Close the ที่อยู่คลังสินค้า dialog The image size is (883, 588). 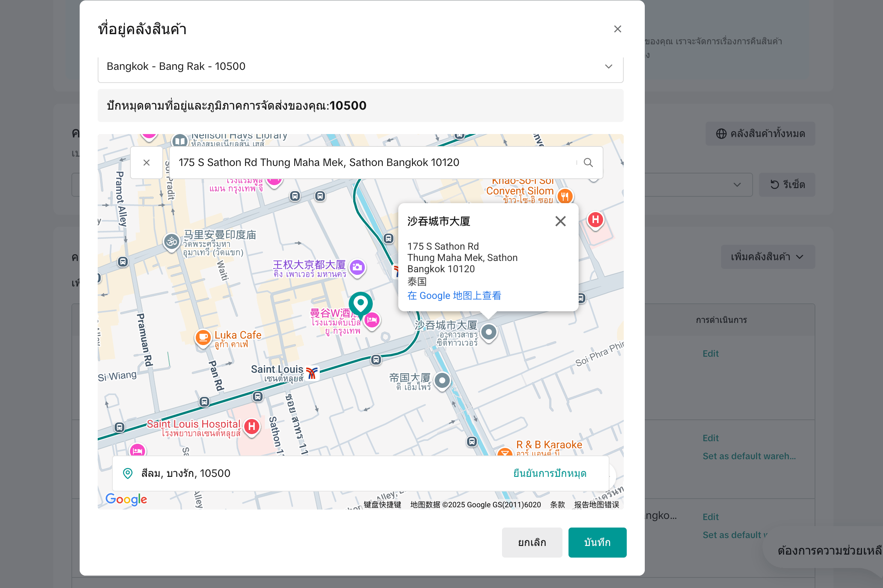(x=617, y=29)
